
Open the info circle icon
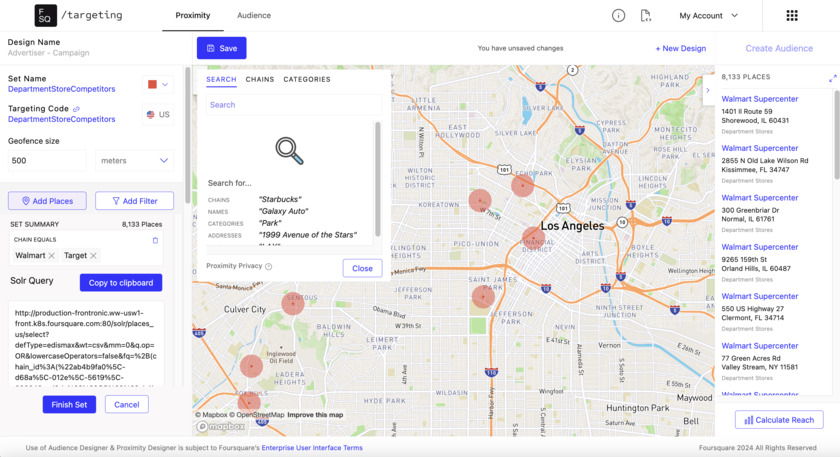[x=618, y=16]
